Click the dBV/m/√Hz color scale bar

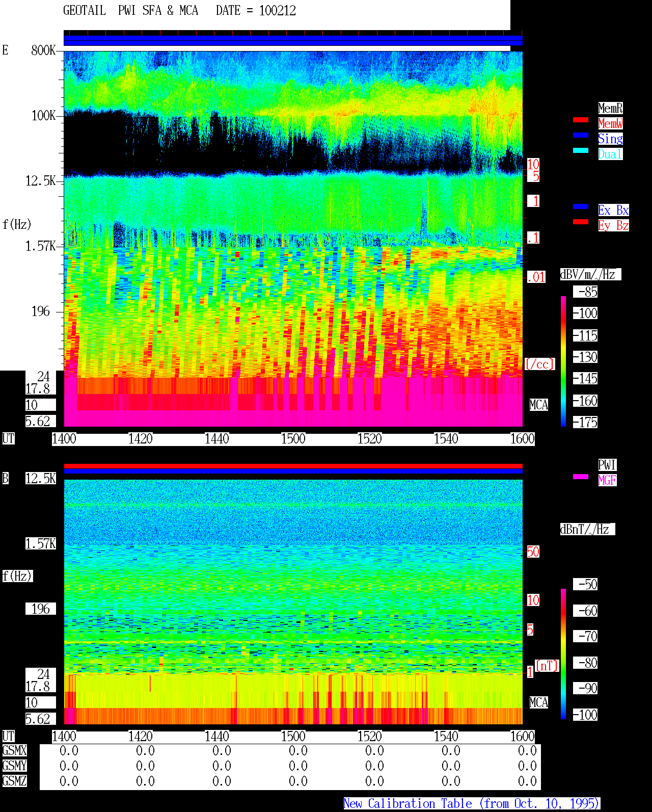[563, 361]
